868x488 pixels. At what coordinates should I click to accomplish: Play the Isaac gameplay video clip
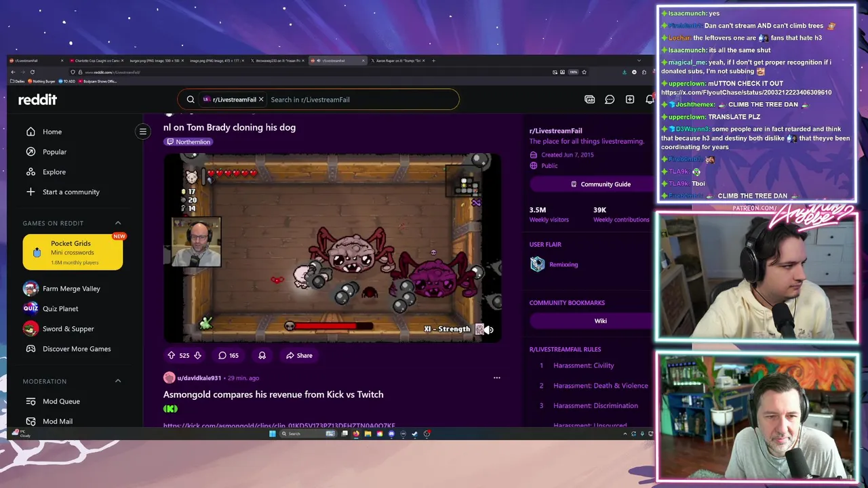point(332,247)
